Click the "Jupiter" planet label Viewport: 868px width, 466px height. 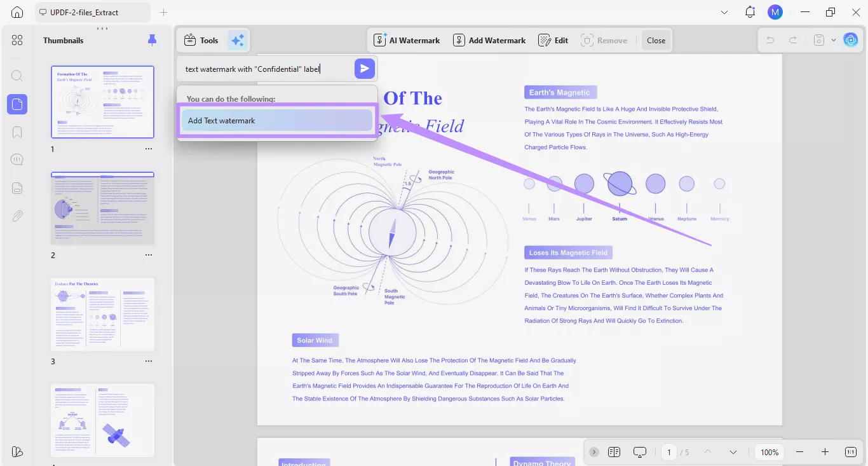click(x=584, y=219)
